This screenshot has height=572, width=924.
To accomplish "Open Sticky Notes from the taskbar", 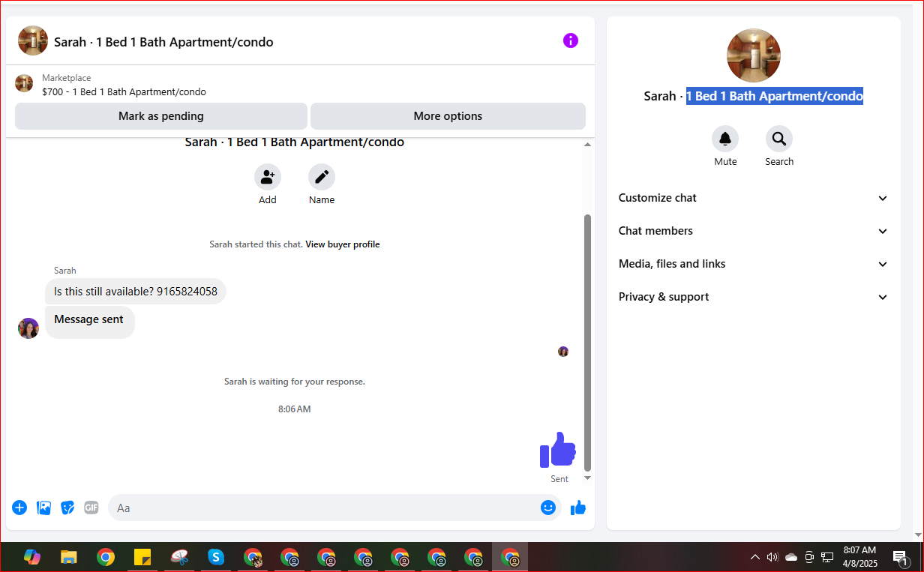I will 142,557.
